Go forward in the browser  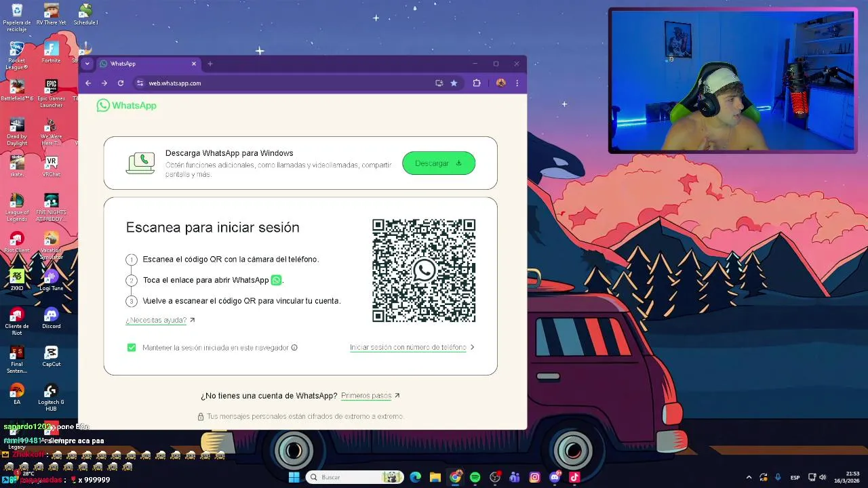pos(104,83)
